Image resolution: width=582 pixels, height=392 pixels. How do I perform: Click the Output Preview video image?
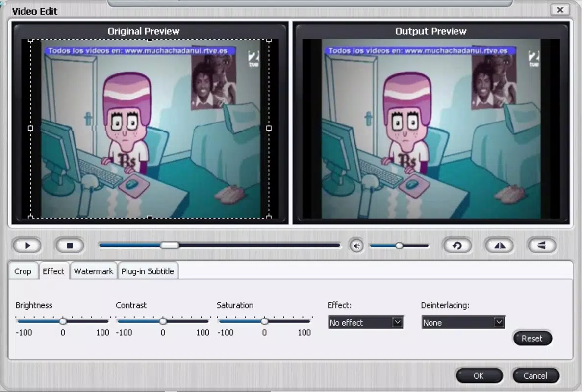pos(430,129)
